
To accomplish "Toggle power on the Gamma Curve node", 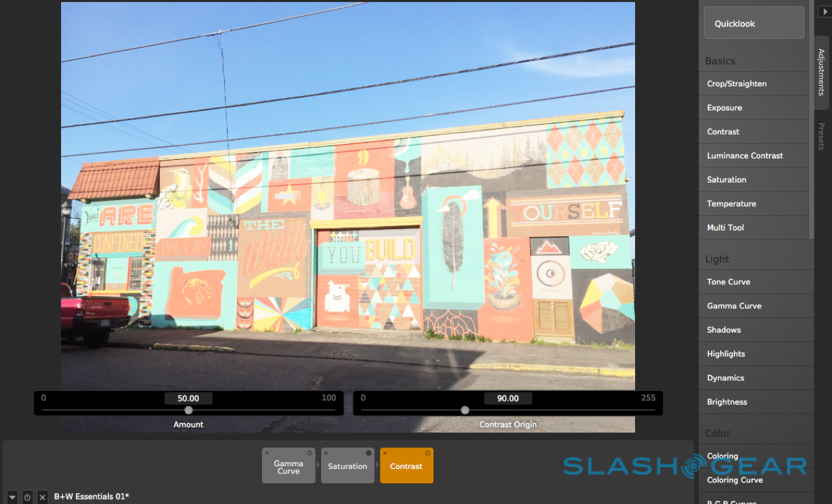I will coord(309,453).
